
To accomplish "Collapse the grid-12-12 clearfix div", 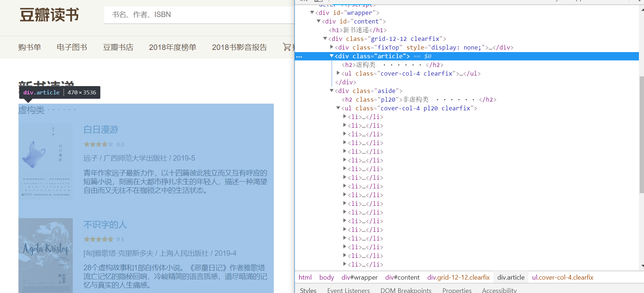I will (x=325, y=39).
